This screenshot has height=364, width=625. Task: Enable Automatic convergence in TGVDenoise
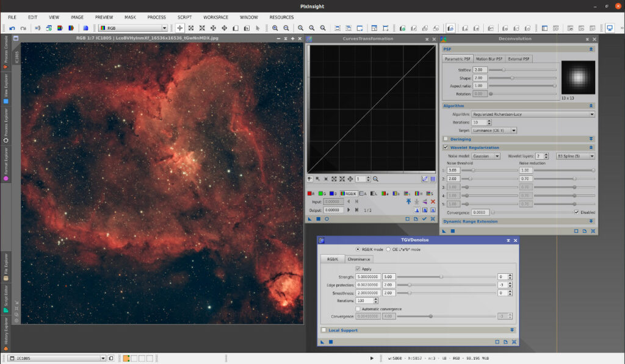point(358,309)
